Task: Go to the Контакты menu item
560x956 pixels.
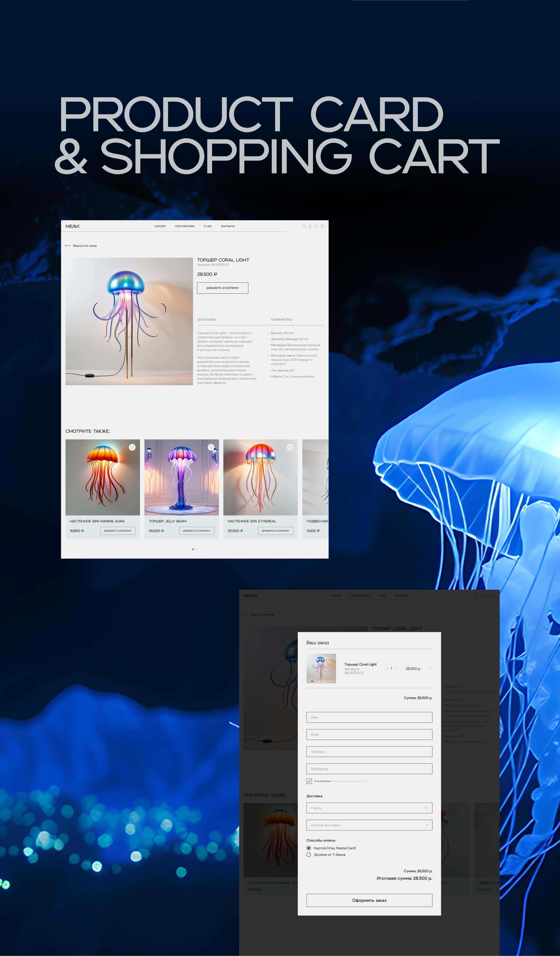Action: (x=228, y=227)
